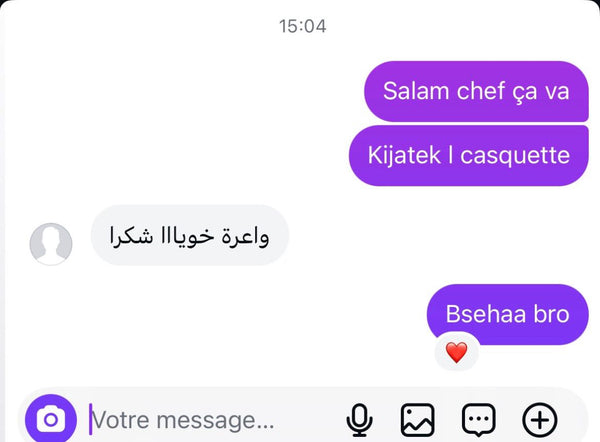Select the "Bsehaa bro" message bubble
The height and width of the screenshot is (442, 600).
coord(507,314)
